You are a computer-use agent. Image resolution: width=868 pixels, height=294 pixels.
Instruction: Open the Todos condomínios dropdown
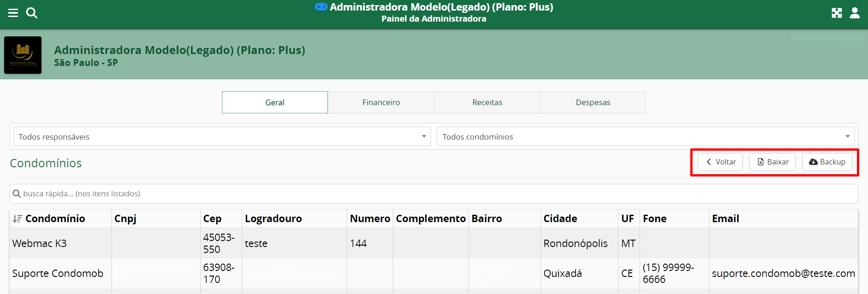click(645, 137)
